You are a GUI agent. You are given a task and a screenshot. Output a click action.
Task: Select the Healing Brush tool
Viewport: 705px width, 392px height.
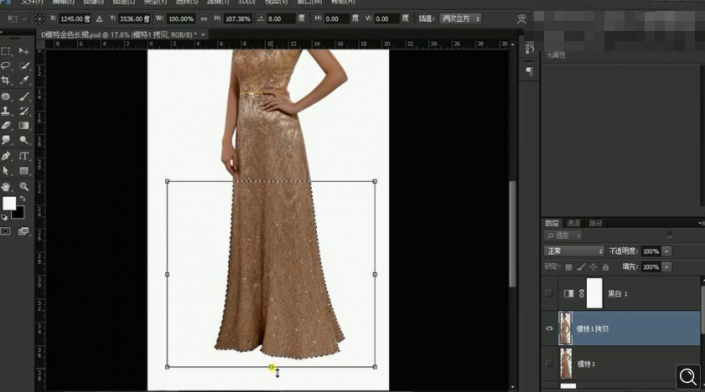[x=6, y=96]
